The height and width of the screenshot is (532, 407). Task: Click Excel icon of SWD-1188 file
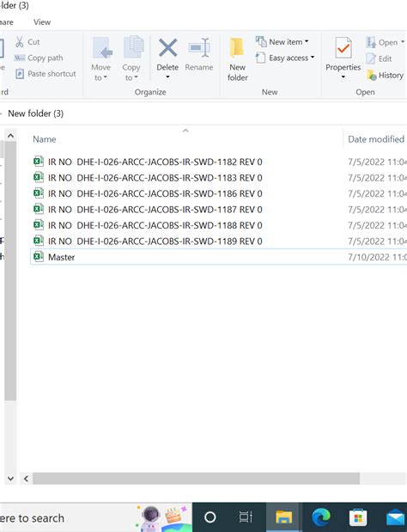[x=39, y=225]
